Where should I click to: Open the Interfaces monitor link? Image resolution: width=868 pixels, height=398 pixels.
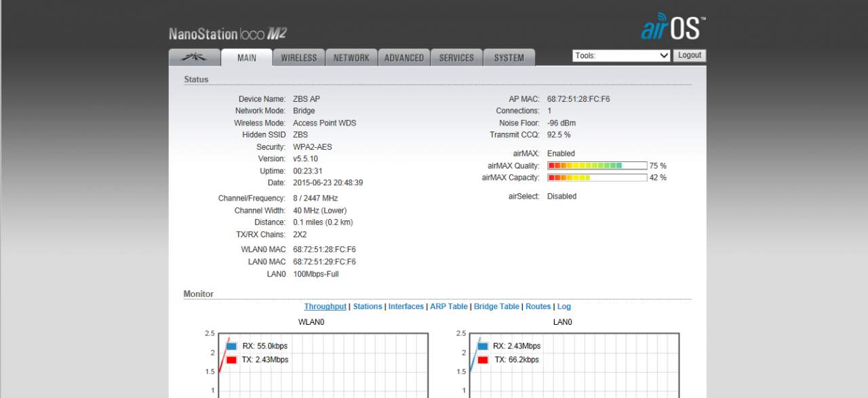pos(406,306)
